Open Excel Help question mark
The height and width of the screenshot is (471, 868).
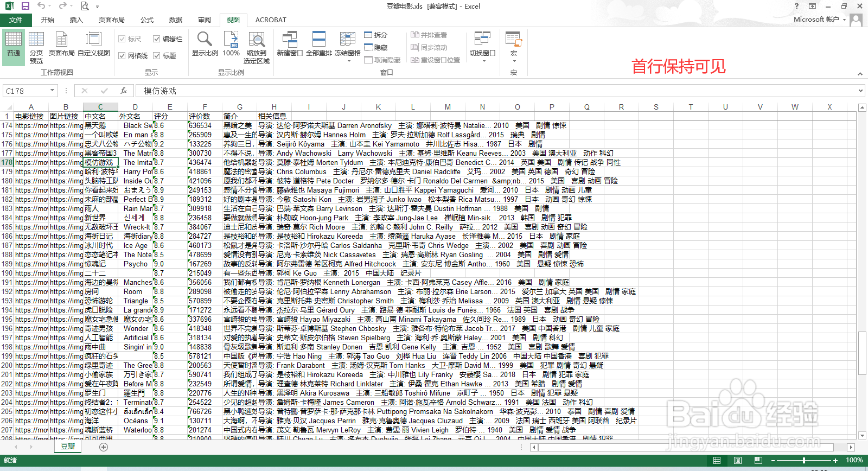(796, 6)
